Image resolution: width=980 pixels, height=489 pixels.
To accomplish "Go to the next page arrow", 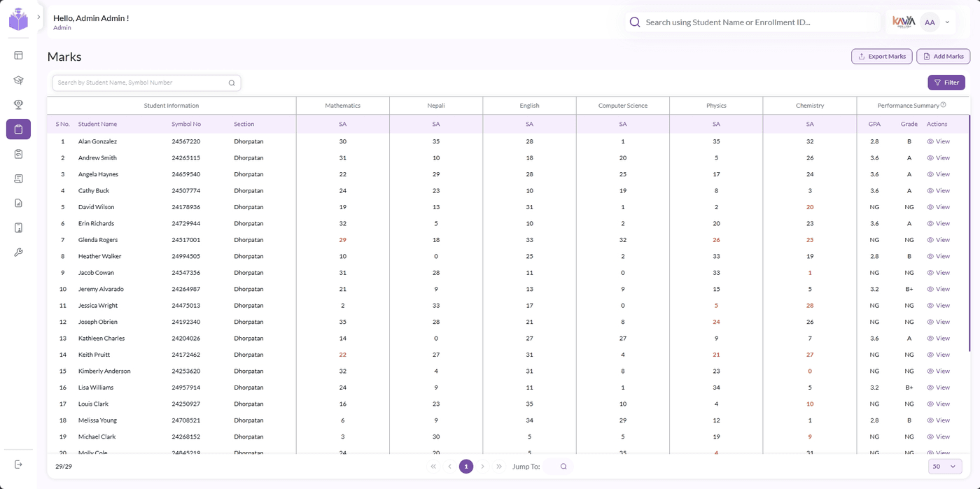I will 482,467.
